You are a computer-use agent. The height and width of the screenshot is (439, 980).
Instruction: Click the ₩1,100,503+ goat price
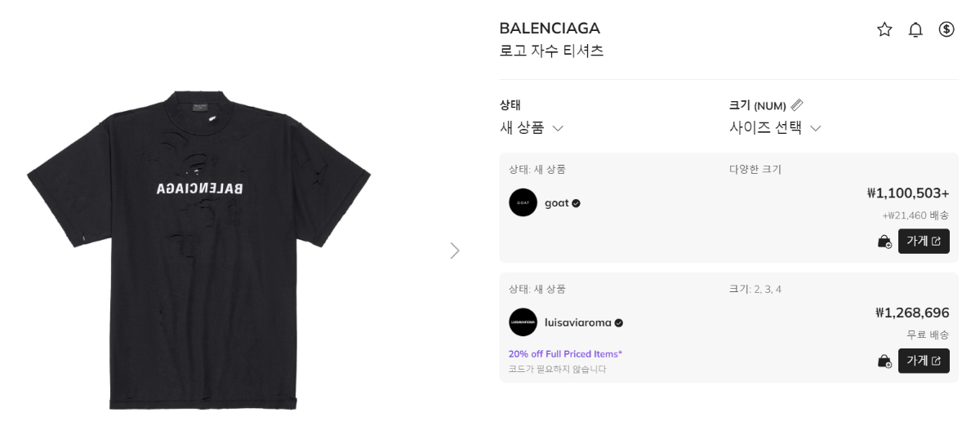click(907, 193)
